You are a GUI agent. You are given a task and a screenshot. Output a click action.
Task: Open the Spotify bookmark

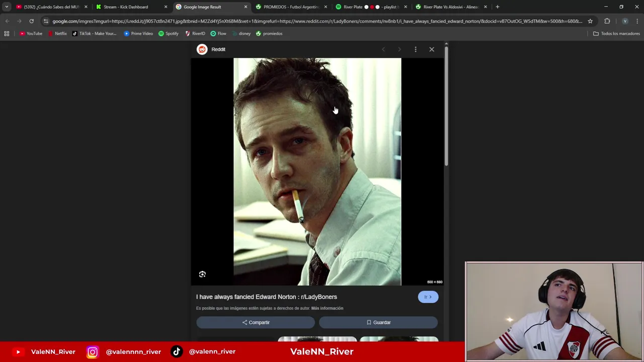(x=169, y=34)
